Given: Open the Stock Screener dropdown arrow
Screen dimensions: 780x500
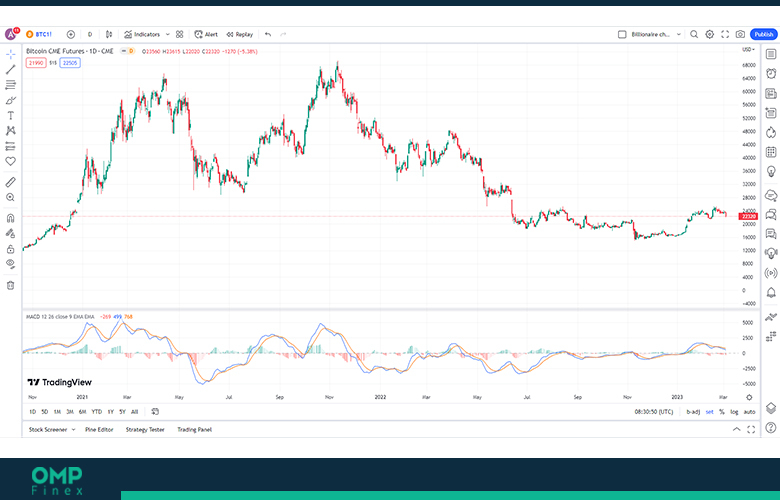Looking at the screenshot, I should pyautogui.click(x=73, y=429).
